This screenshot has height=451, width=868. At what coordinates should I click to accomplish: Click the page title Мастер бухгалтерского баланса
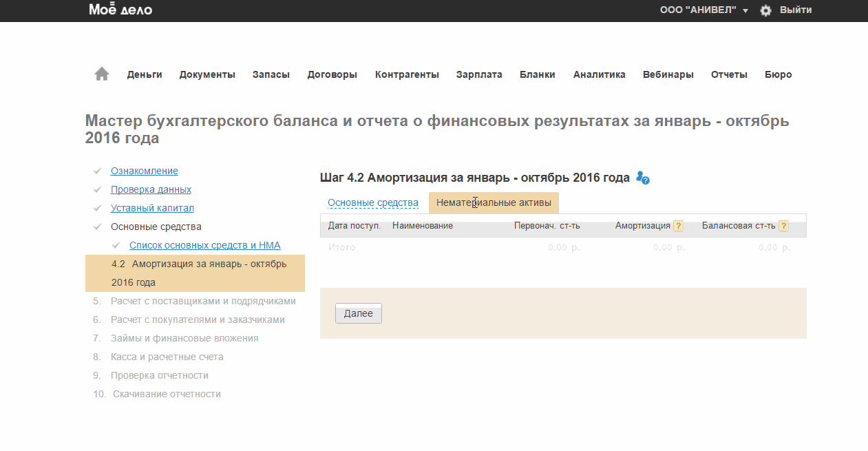(437, 129)
